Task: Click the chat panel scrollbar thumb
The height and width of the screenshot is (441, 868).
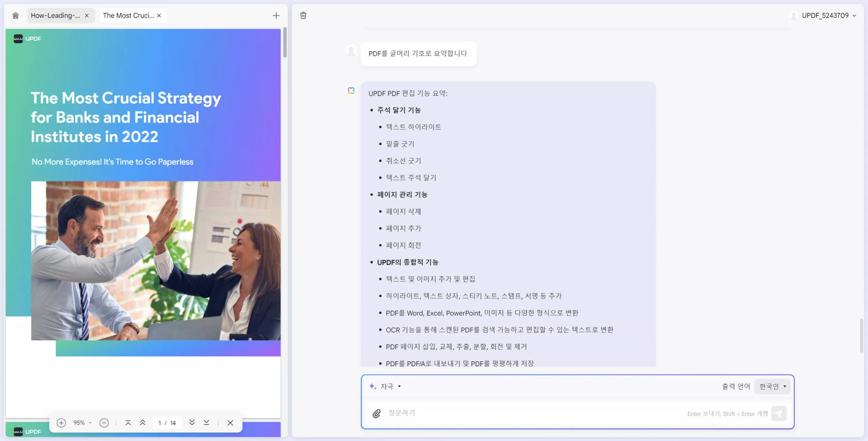Action: 861,336
